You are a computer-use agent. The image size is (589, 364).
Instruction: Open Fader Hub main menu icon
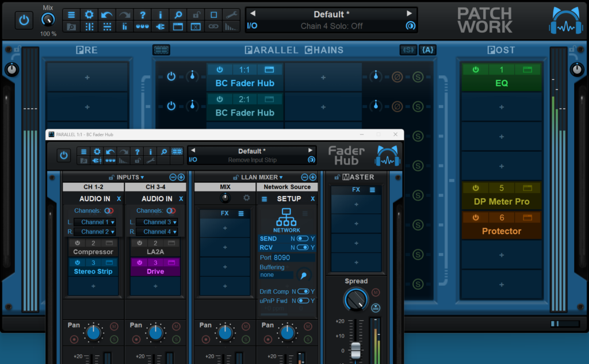tap(84, 152)
